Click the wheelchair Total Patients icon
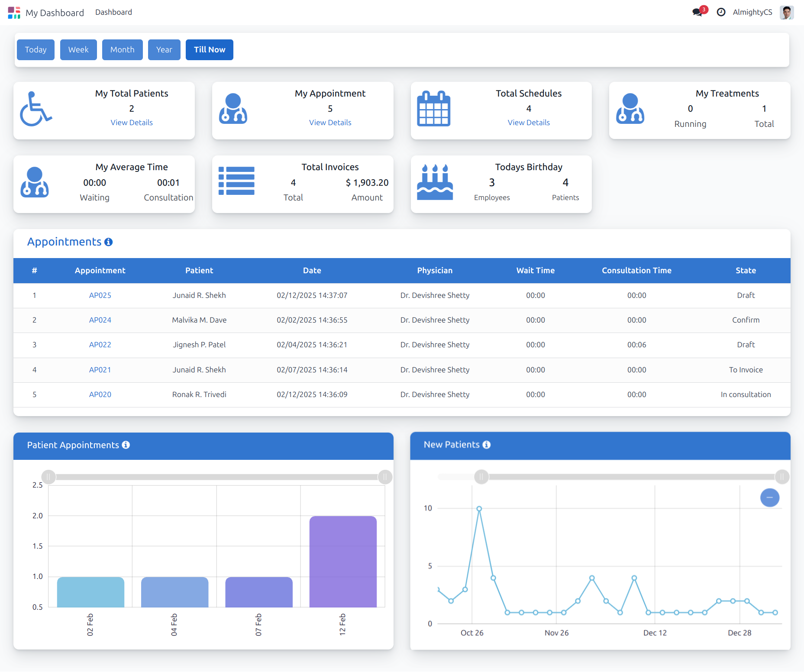 [x=36, y=109]
